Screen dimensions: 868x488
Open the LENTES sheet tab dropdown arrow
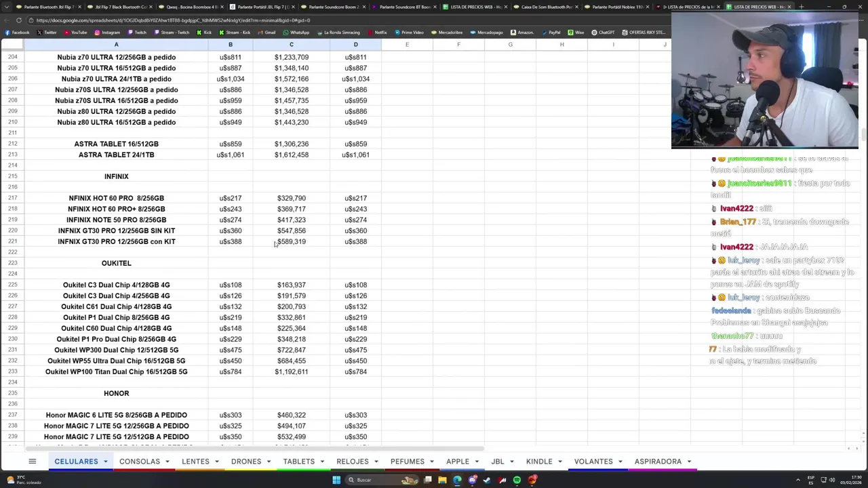[x=217, y=462]
